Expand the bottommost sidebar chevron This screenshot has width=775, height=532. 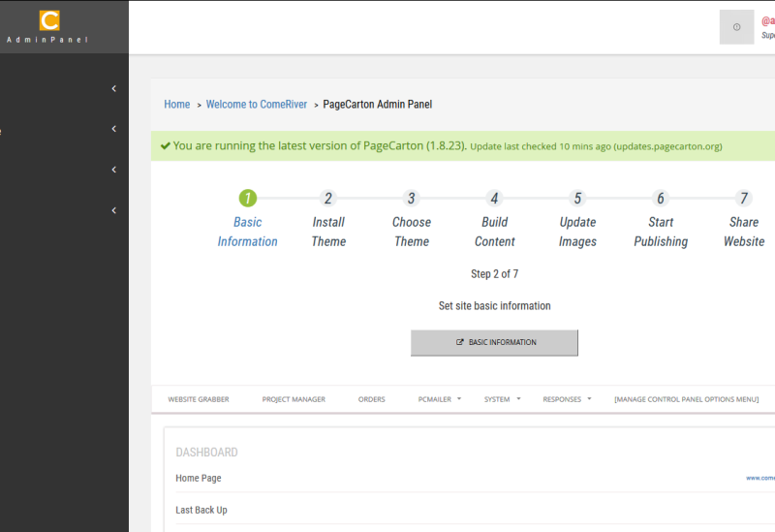click(114, 210)
